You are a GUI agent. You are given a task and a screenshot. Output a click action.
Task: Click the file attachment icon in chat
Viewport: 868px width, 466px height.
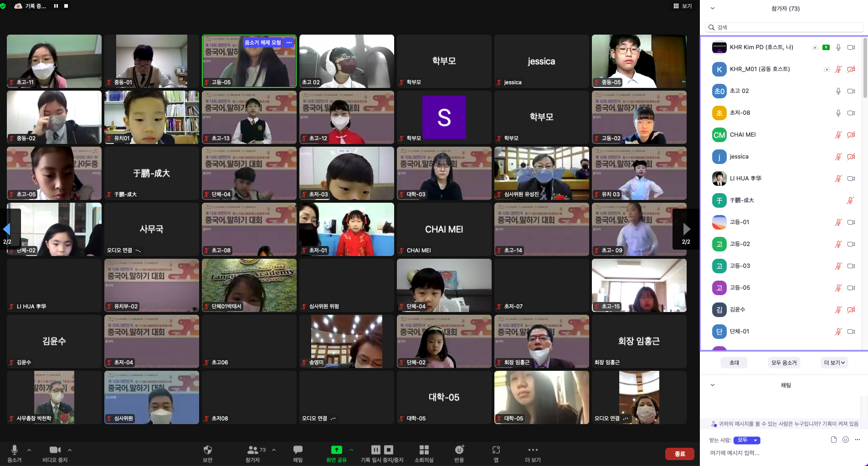click(833, 440)
